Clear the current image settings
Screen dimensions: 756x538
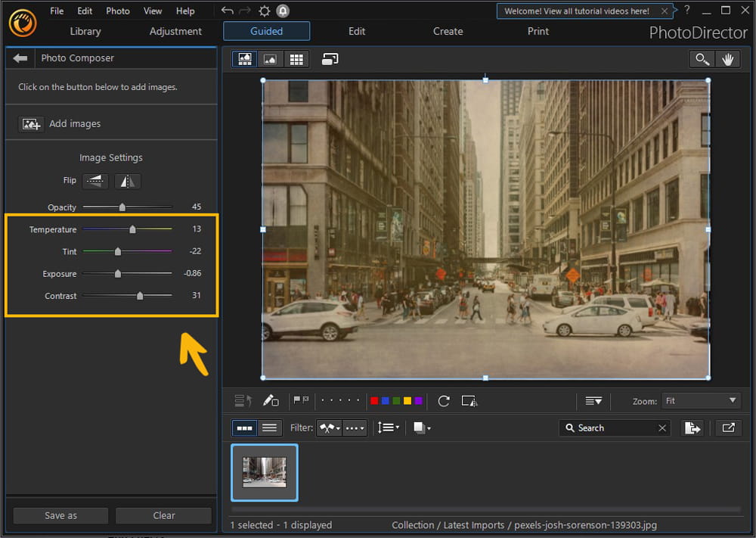[x=163, y=515]
